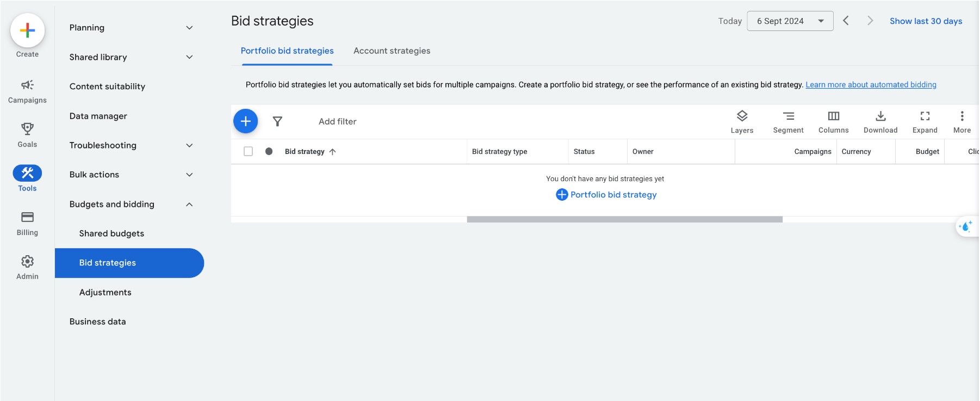This screenshot has height=401, width=980.
Task: Click the status dot column header
Action: [269, 151]
